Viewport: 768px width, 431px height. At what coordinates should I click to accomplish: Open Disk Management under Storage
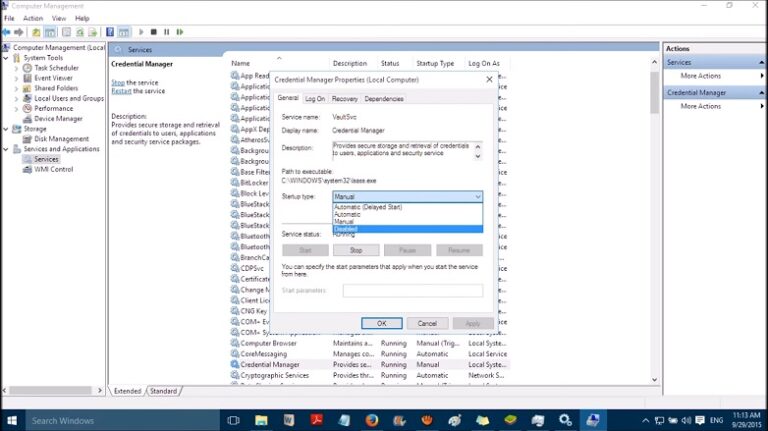[61, 139]
